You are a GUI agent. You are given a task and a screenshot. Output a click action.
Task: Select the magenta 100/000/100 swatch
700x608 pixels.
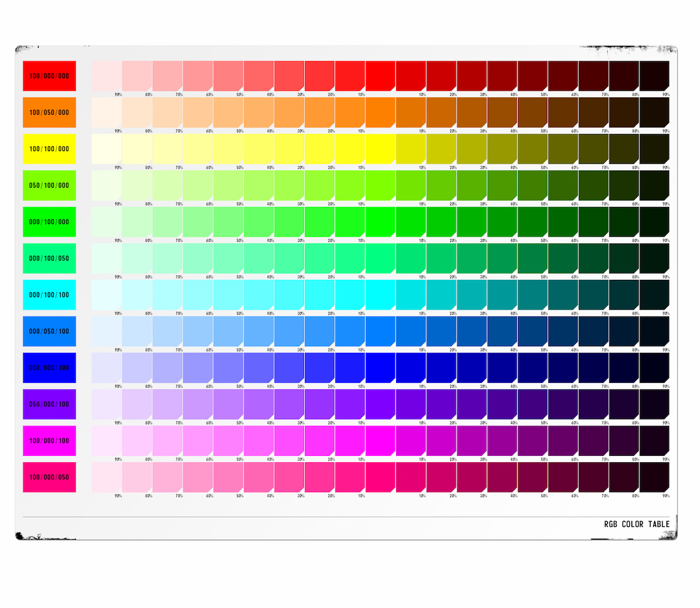coord(49,441)
